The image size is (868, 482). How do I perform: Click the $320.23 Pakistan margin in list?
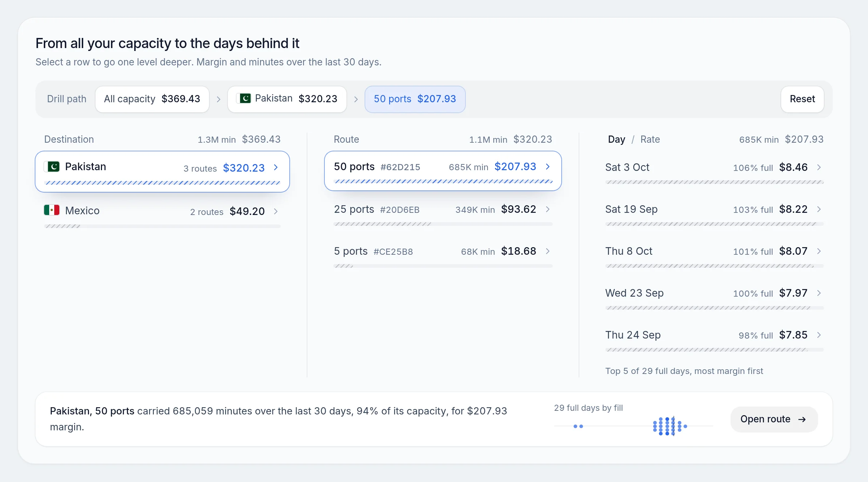click(244, 168)
